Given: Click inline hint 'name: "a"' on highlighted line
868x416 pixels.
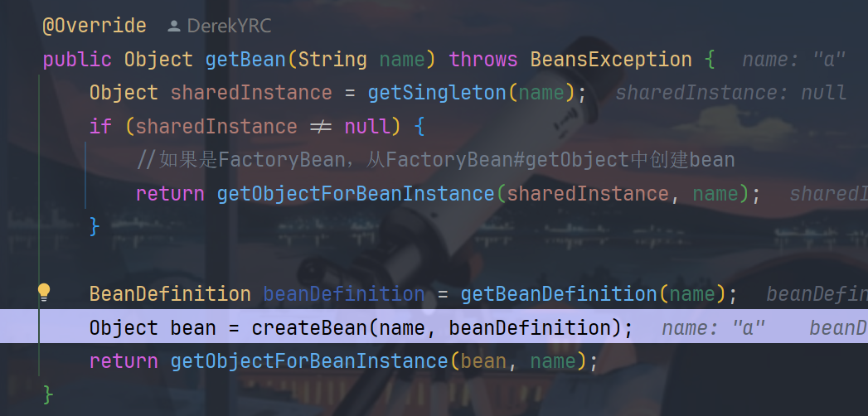Looking at the screenshot, I should (x=714, y=328).
